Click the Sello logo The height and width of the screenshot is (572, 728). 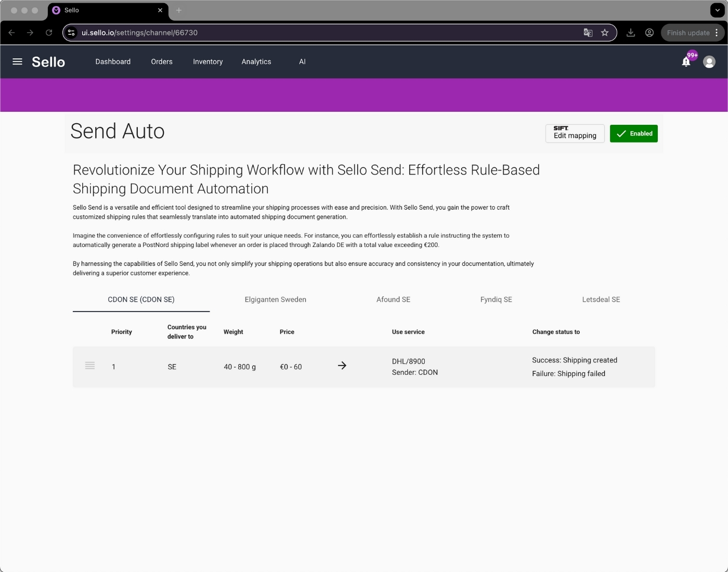pos(48,62)
